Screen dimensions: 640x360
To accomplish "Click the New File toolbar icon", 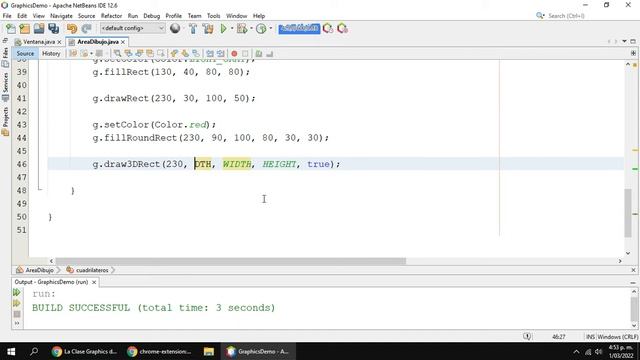I will click(x=11, y=29).
